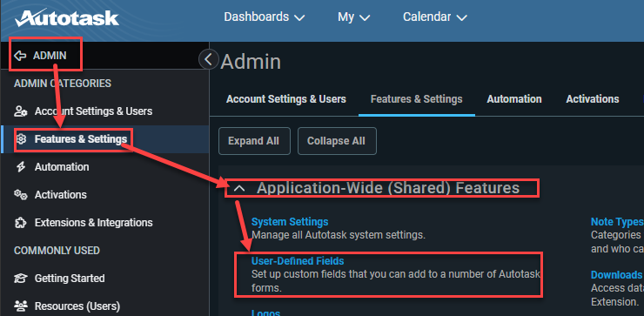This screenshot has width=644, height=316.
Task: Click the Activations gears icon
Action: pyautogui.click(x=21, y=194)
